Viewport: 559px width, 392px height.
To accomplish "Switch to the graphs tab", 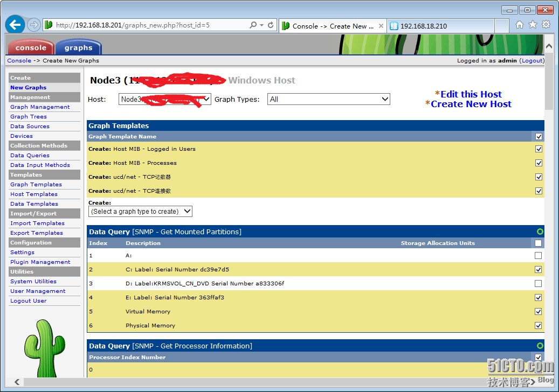I will click(78, 47).
